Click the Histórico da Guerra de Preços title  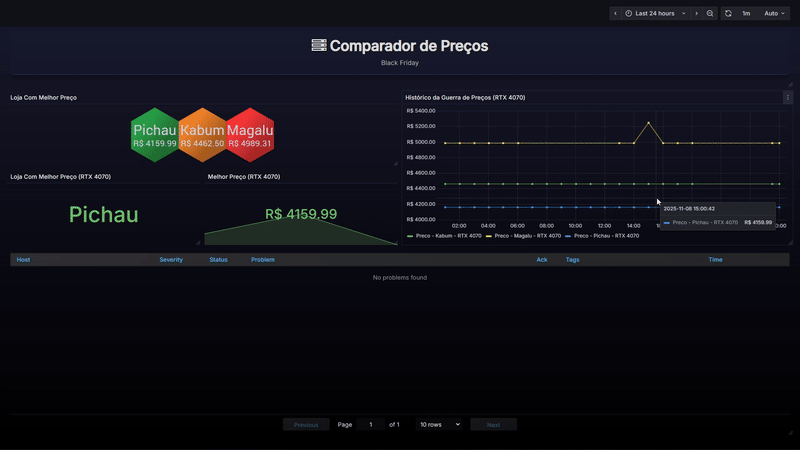pyautogui.click(x=465, y=97)
